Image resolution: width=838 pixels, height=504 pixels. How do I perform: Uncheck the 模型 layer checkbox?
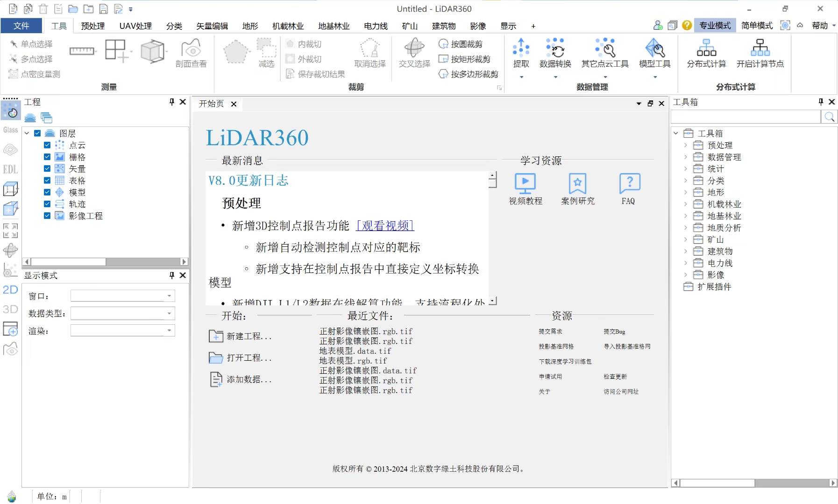pos(47,192)
